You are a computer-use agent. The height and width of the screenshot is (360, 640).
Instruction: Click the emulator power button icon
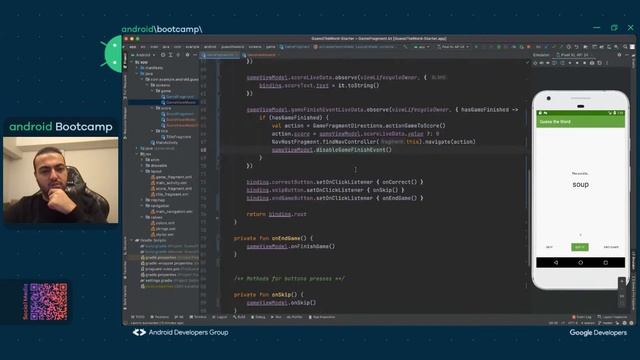[x=535, y=63]
